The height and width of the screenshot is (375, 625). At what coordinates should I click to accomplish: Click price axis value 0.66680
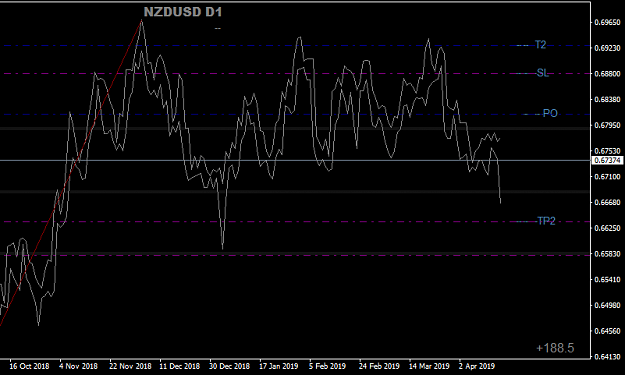point(607,202)
